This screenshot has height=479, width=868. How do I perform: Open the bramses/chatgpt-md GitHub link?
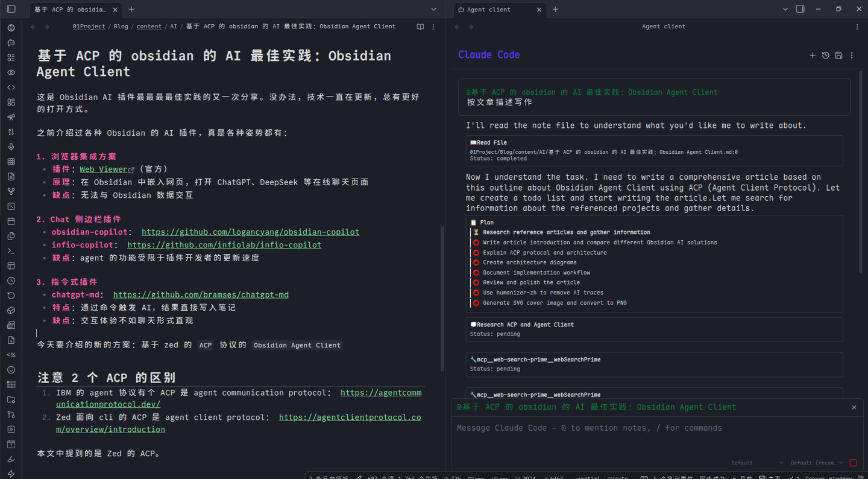(x=201, y=294)
